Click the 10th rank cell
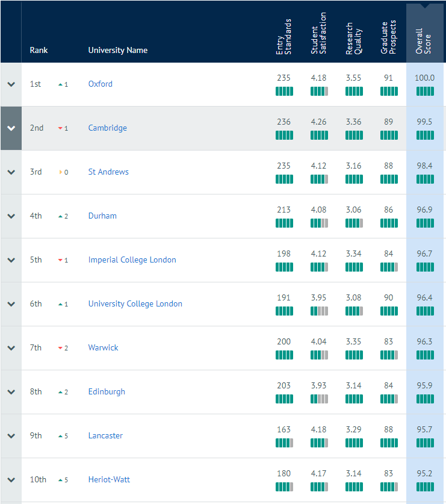The width and height of the screenshot is (446, 504). (x=38, y=479)
